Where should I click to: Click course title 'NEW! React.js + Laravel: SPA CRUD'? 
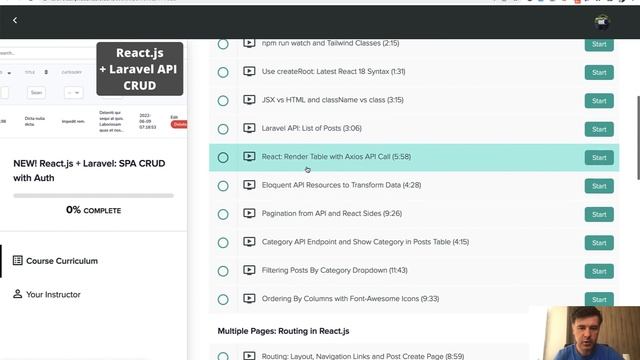(89, 171)
